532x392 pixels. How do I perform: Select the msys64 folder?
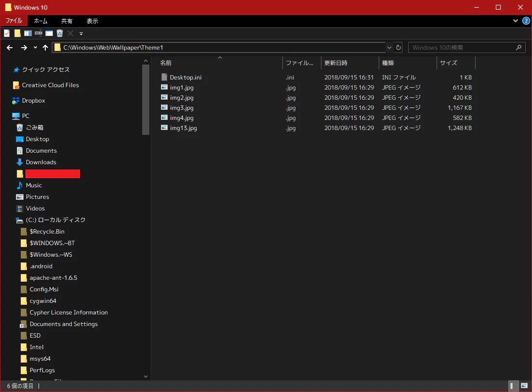40,358
